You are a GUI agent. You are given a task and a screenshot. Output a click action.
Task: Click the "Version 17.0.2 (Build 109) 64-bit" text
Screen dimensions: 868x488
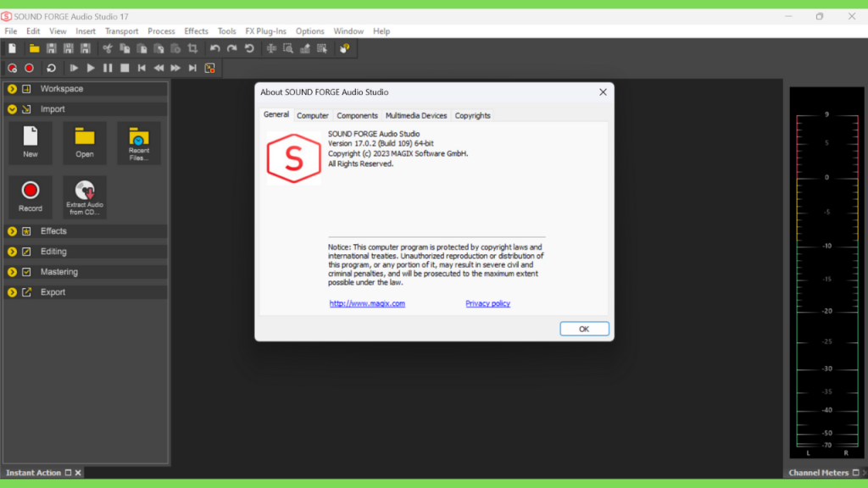click(x=381, y=143)
